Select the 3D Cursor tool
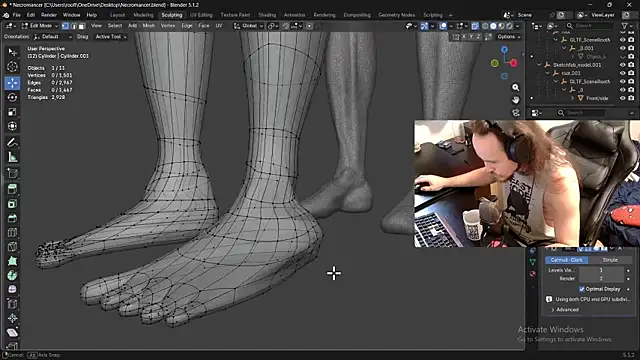The width and height of the screenshot is (640, 360). (x=12, y=67)
